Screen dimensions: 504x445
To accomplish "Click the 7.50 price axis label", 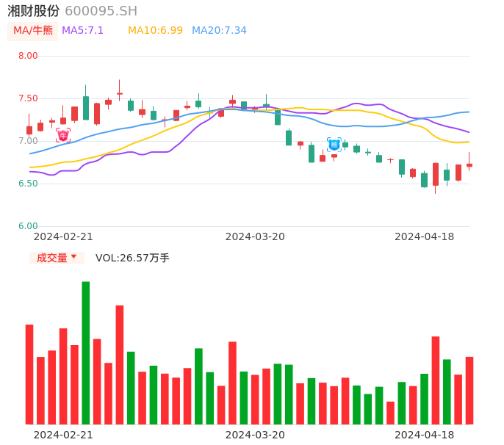I will [28, 98].
